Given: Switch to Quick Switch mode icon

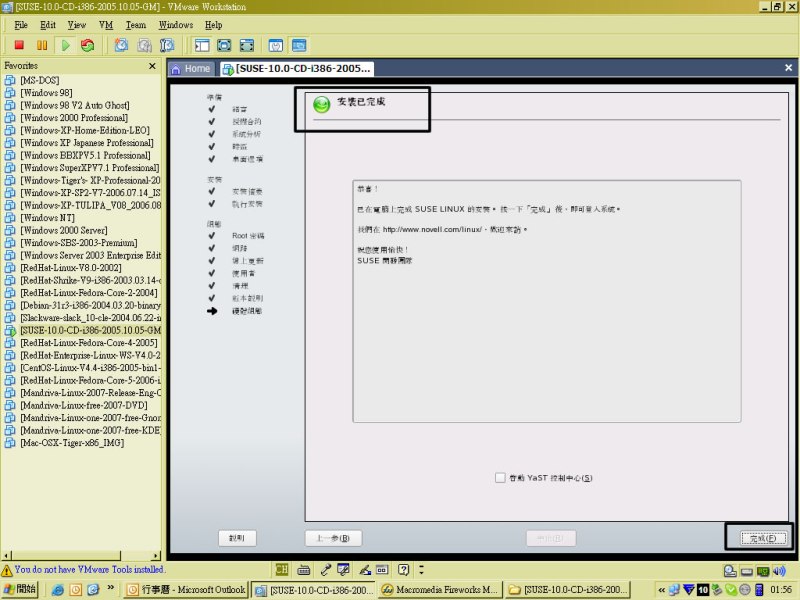Looking at the screenshot, I should (224, 45).
